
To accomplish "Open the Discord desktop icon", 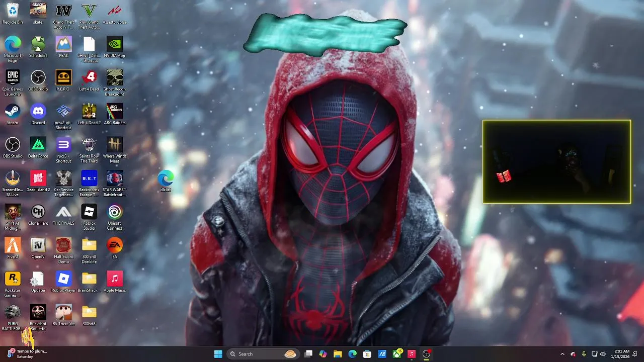I will click(38, 114).
